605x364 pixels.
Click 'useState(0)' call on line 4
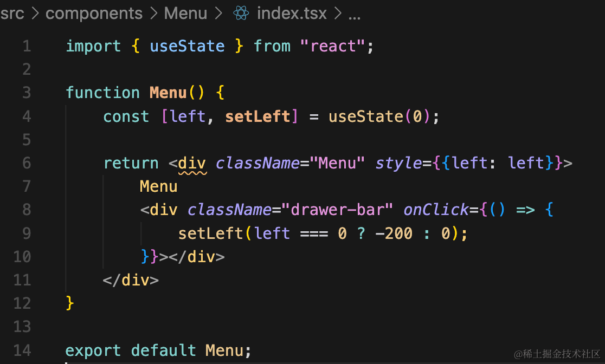click(x=379, y=116)
